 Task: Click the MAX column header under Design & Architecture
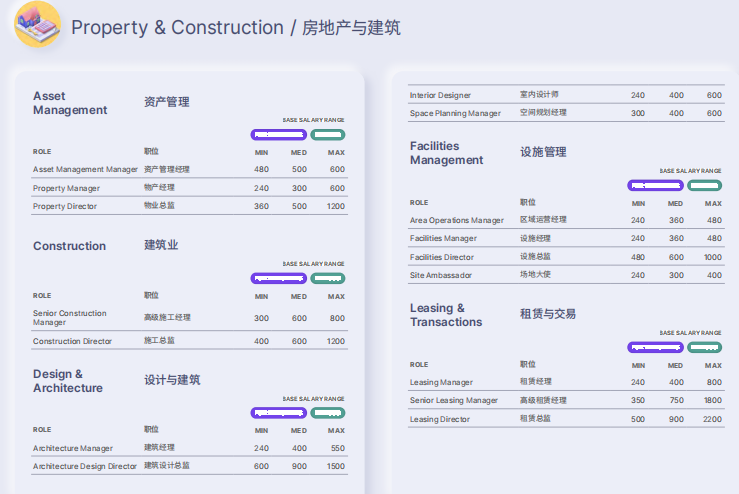coord(337,431)
